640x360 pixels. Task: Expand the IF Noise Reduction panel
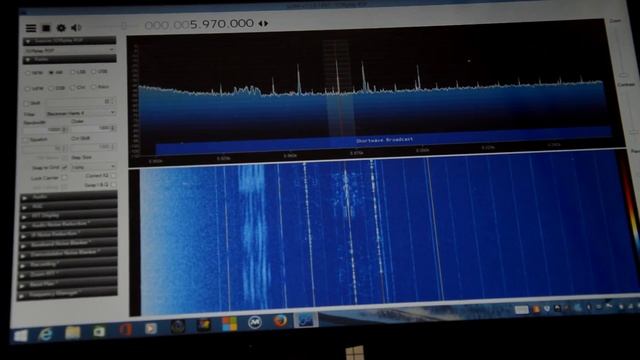(x=69, y=234)
